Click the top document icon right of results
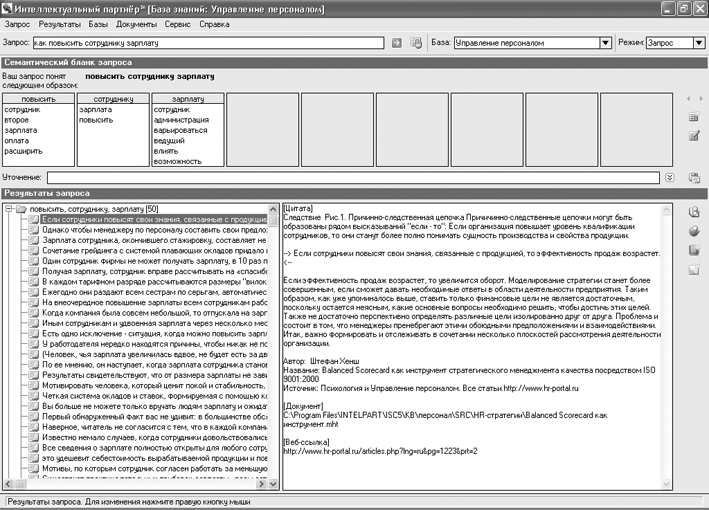The width and height of the screenshot is (709, 510). 693,211
